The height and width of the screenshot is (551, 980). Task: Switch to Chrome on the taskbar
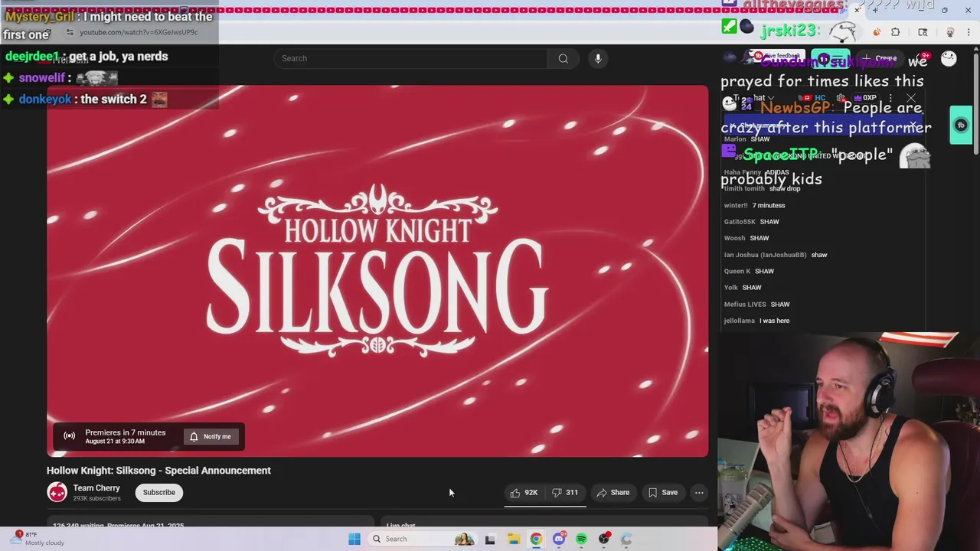536,539
